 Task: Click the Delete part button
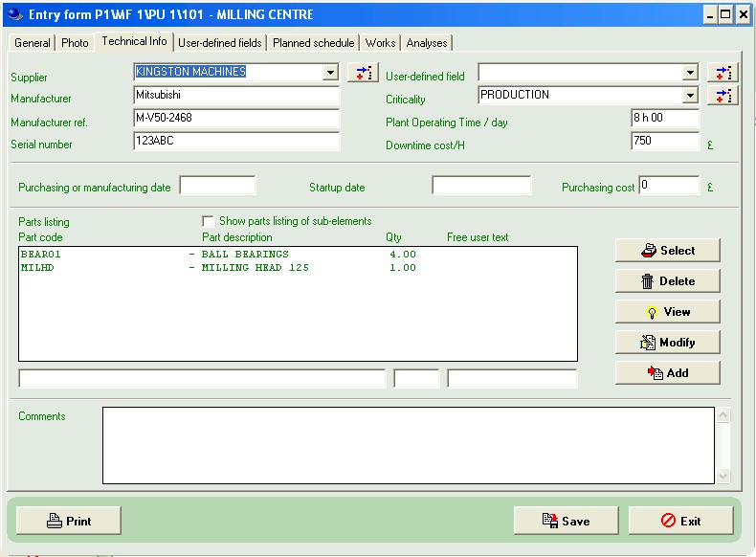(668, 281)
